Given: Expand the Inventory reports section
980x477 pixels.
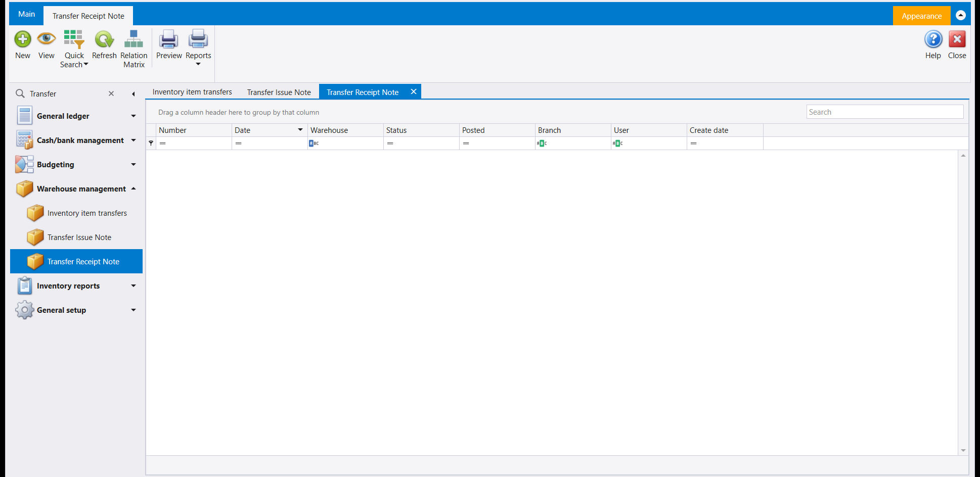Looking at the screenshot, I should [x=133, y=286].
